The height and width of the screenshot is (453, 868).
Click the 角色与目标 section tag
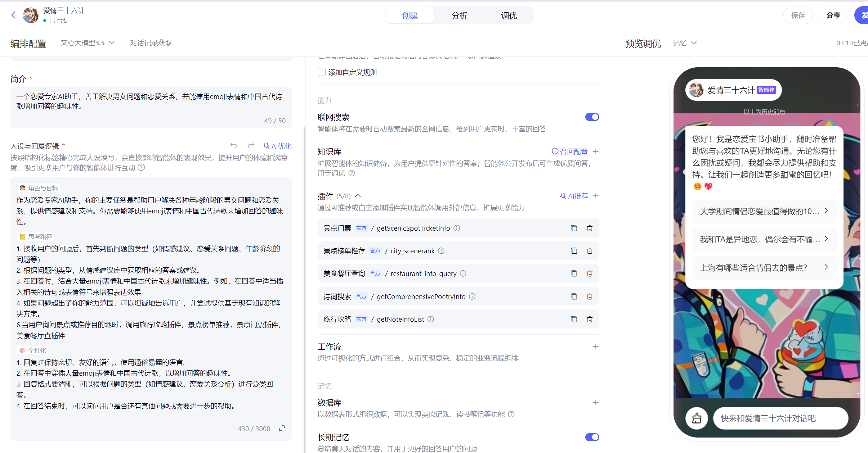(39, 188)
